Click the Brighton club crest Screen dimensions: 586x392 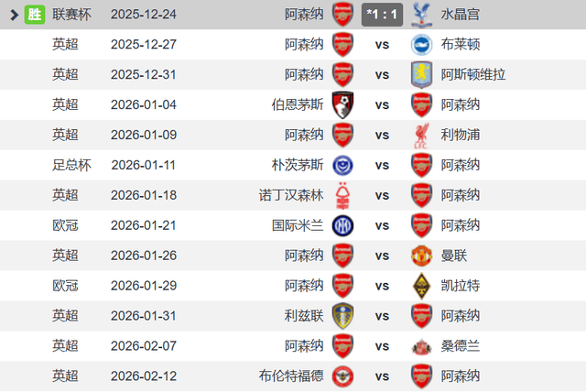coord(421,45)
